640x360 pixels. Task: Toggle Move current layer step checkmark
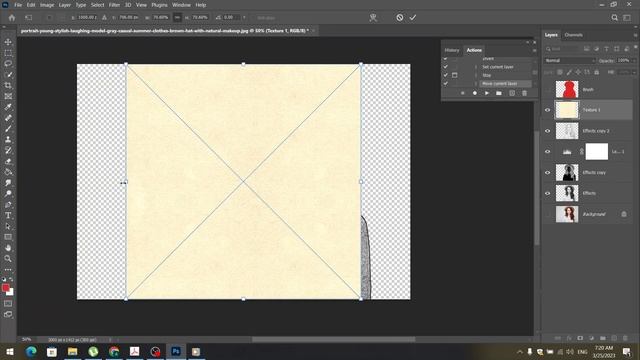[x=446, y=83]
